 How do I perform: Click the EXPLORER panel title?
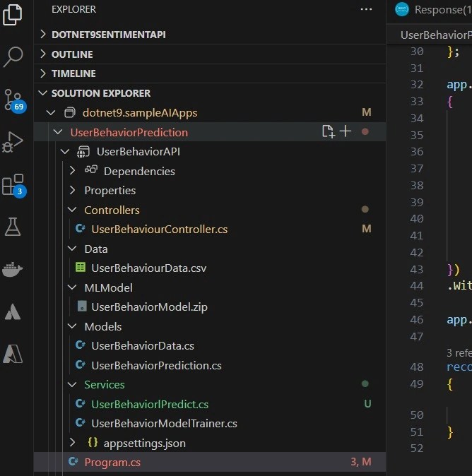73,9
